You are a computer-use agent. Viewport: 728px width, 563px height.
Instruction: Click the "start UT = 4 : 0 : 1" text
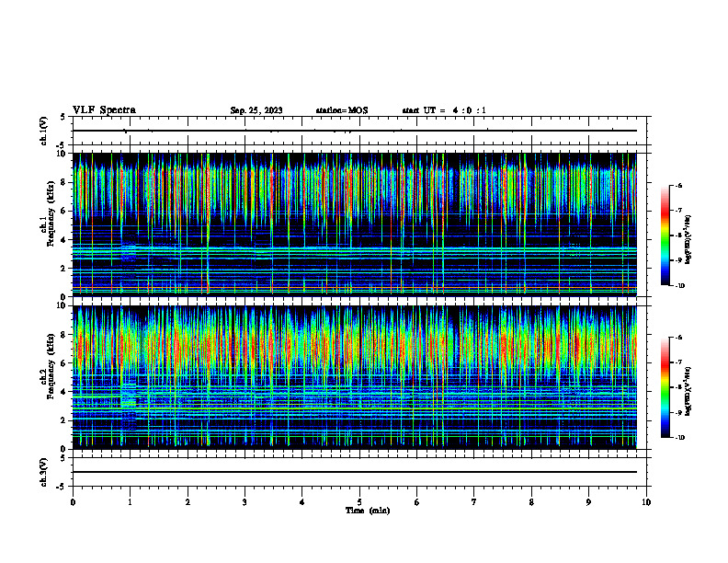(x=444, y=110)
